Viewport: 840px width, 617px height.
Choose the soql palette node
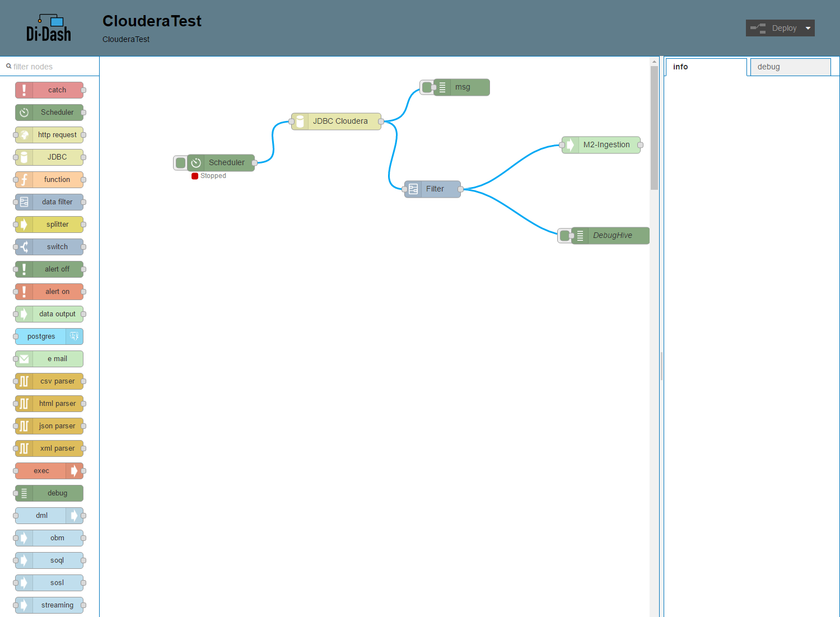[x=49, y=560]
